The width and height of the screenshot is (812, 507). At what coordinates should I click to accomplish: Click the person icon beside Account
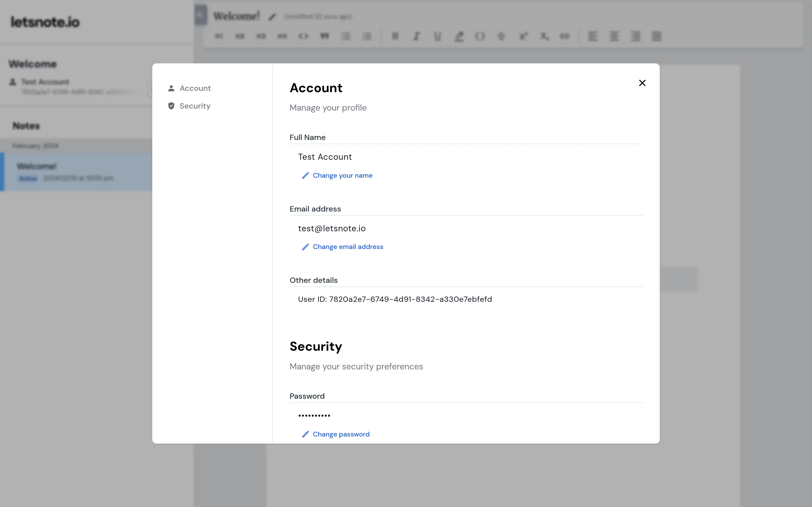coord(171,88)
